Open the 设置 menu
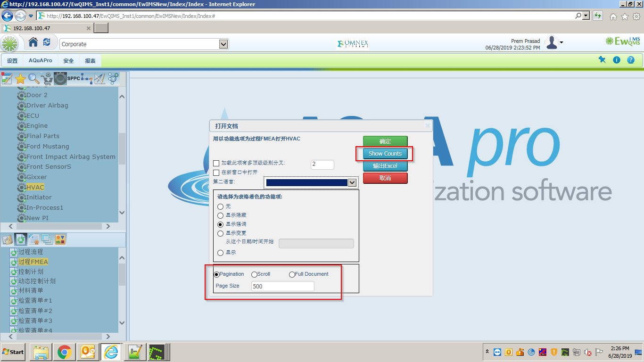The width and height of the screenshot is (644, 362). [12, 61]
